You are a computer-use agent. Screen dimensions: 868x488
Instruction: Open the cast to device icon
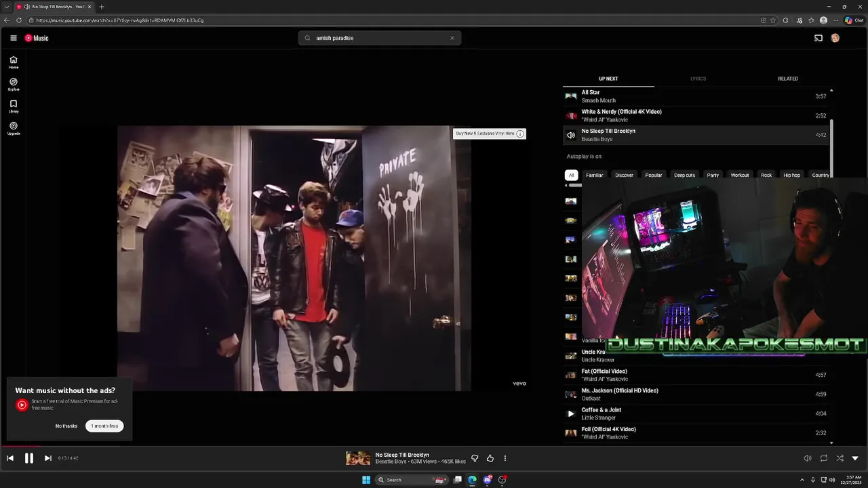click(818, 38)
